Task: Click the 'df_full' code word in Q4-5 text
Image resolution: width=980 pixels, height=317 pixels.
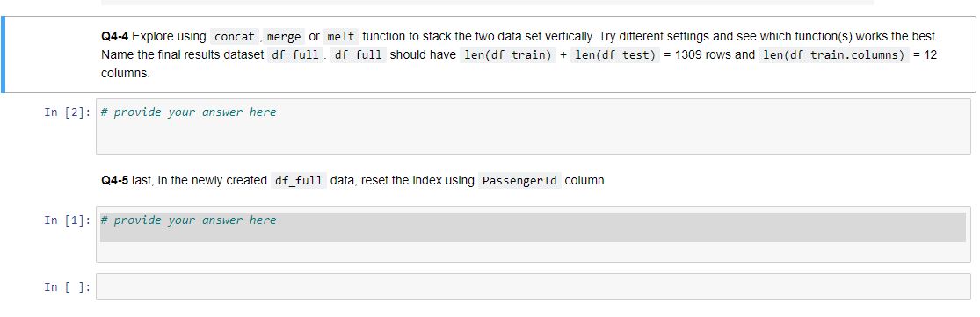Action: (299, 181)
